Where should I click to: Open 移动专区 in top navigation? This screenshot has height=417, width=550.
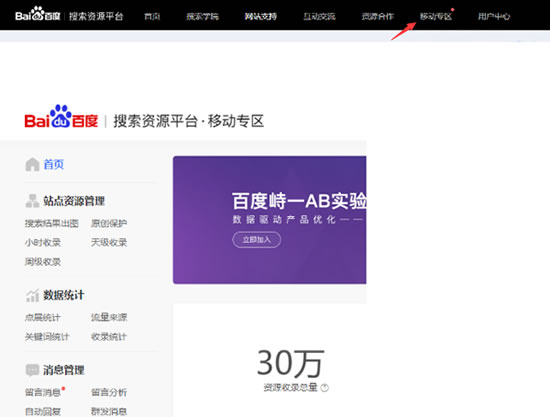[x=436, y=16]
